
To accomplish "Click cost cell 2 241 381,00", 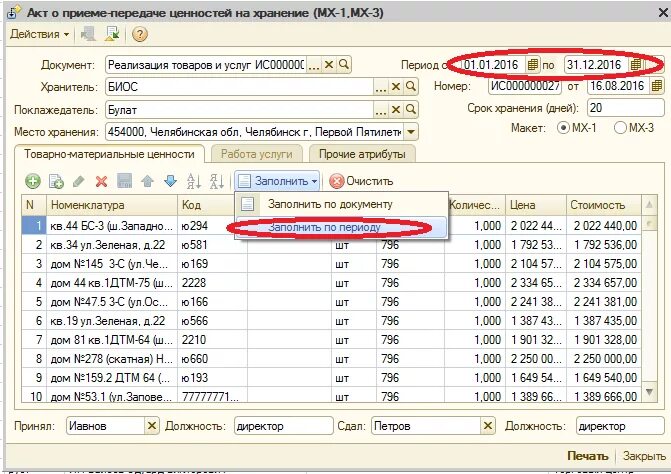I will (604, 302).
